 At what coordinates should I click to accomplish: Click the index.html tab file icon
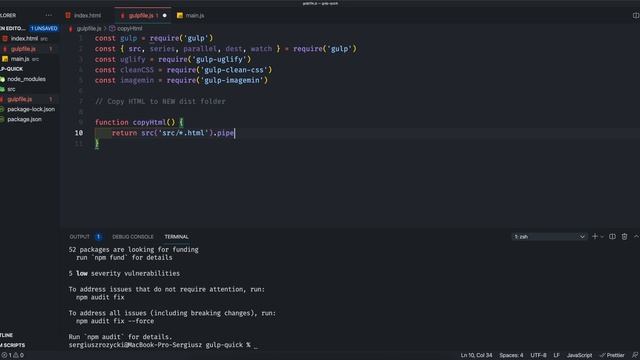(68, 16)
